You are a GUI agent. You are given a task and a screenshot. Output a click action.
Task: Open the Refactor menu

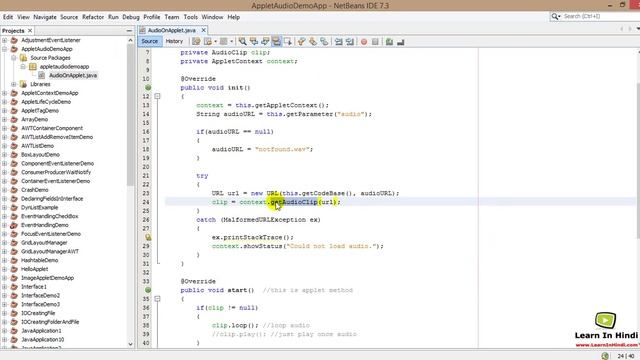point(93,17)
